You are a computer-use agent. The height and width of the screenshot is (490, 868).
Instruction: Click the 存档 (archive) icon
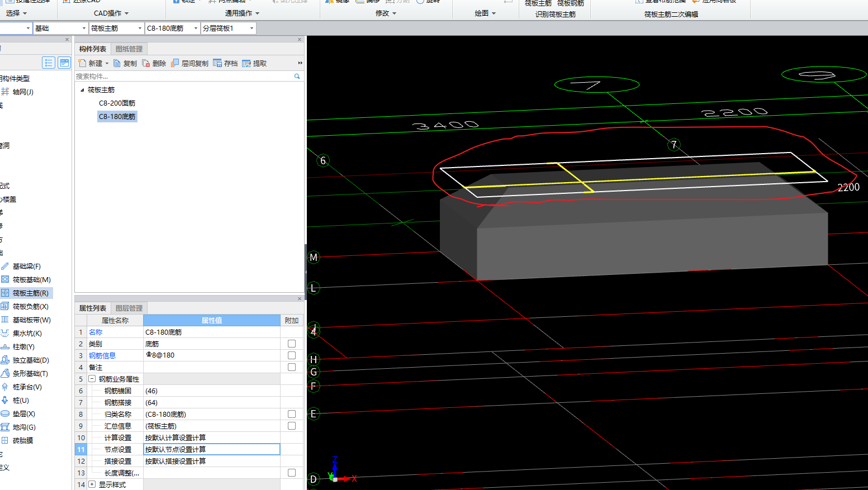tap(217, 63)
